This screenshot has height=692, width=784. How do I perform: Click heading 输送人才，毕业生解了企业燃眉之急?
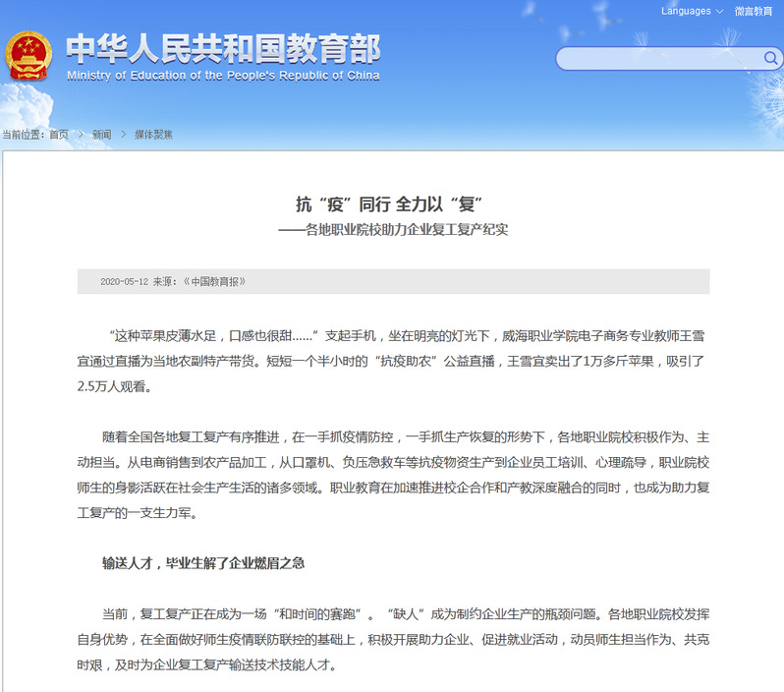[x=203, y=563]
